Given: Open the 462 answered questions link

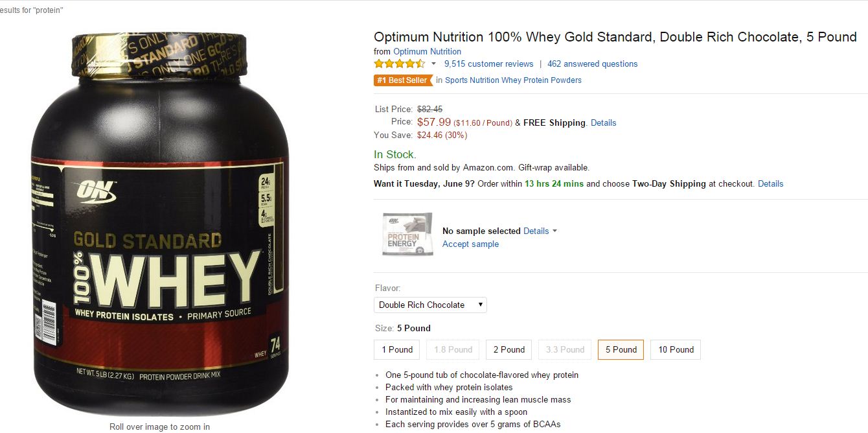Looking at the screenshot, I should 592,64.
